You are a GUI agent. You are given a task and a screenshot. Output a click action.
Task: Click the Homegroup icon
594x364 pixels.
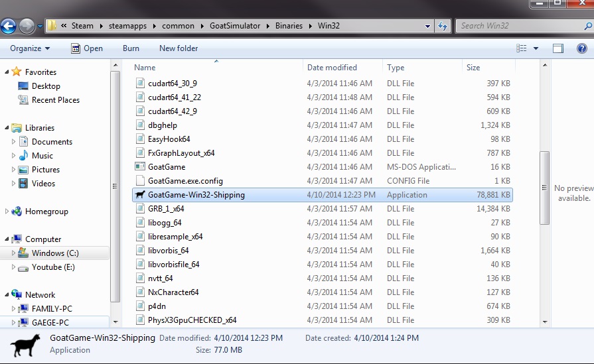pyautogui.click(x=17, y=211)
